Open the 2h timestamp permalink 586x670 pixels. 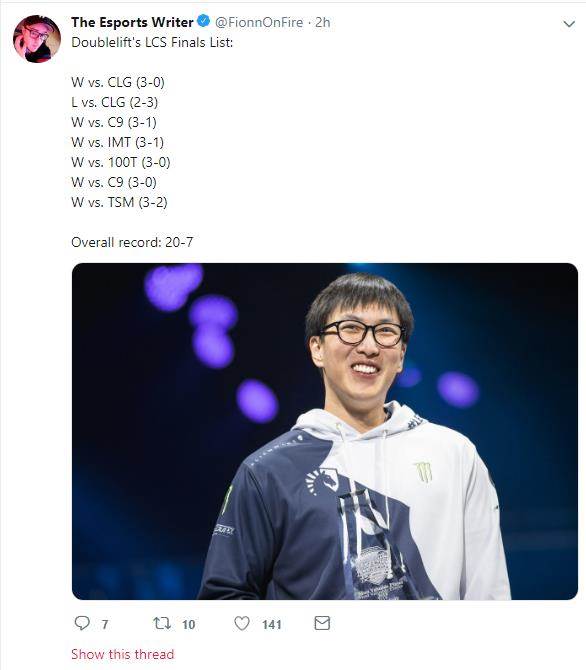pyautogui.click(x=323, y=22)
